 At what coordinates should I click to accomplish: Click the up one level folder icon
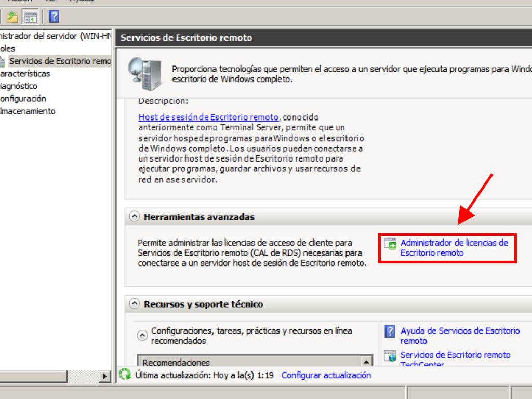(12, 17)
